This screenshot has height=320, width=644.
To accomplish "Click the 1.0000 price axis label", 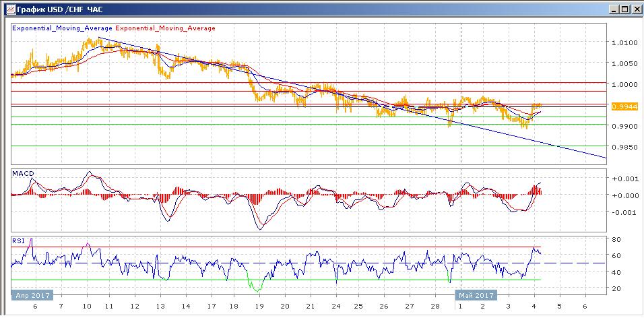I will click(624, 85).
